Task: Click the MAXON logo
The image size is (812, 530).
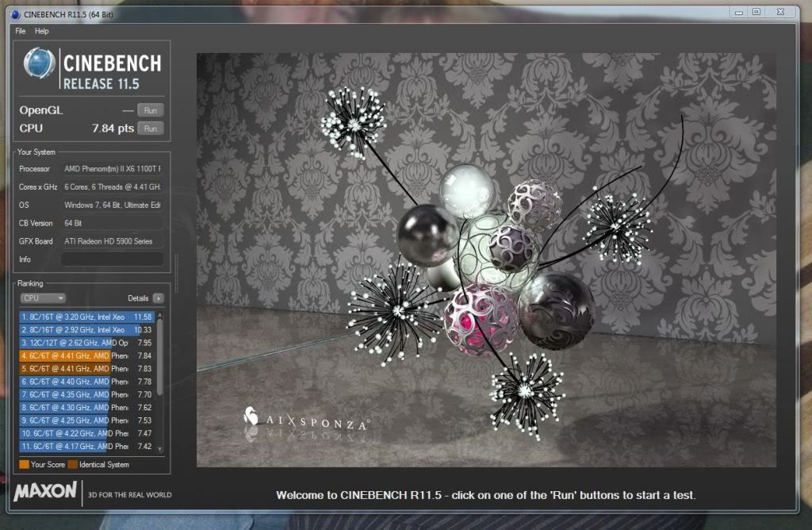Action: (x=45, y=491)
